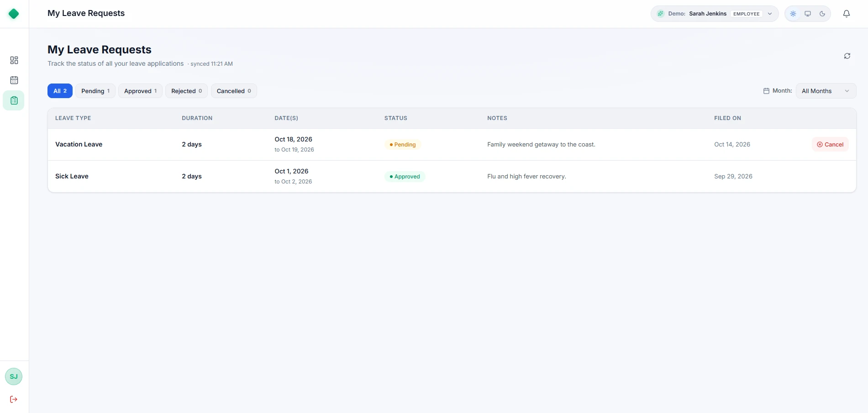This screenshot has width=868, height=413.
Task: Click the Sick Leave row title
Action: pyautogui.click(x=72, y=176)
